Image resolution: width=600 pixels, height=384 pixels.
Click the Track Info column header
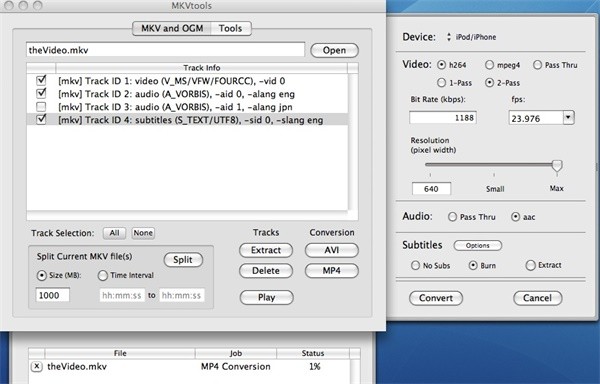point(202,68)
